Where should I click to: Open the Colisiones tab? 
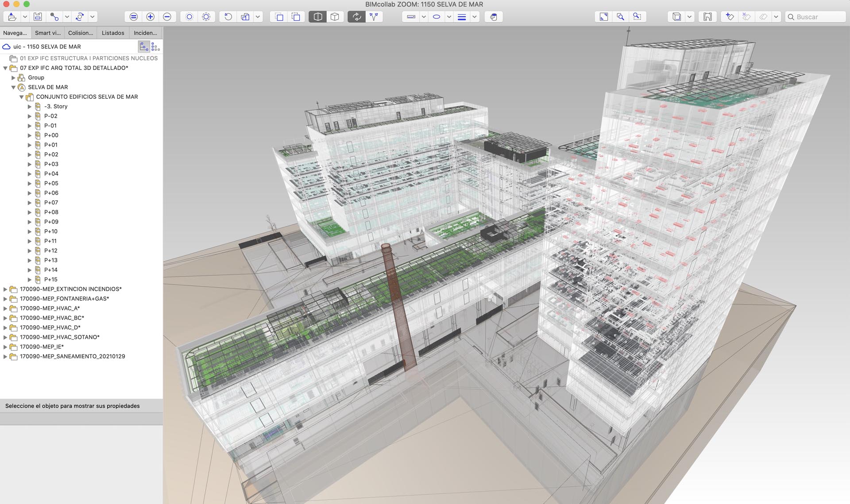(x=81, y=33)
